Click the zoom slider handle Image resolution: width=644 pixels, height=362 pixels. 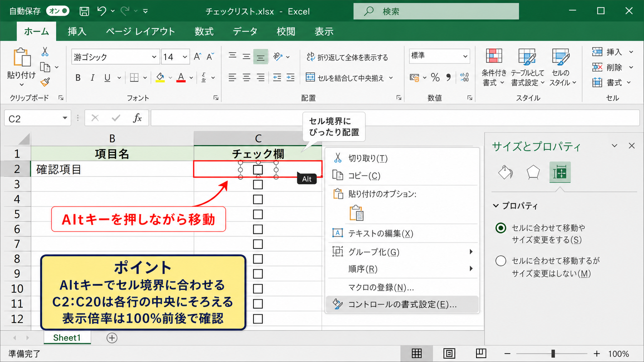point(553,354)
